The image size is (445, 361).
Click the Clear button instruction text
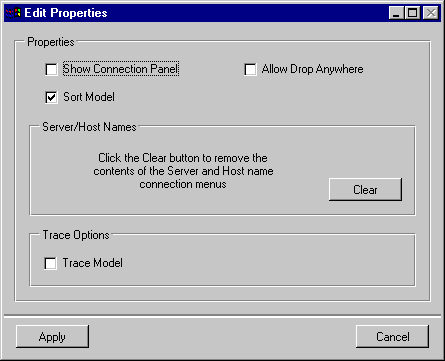[183, 171]
